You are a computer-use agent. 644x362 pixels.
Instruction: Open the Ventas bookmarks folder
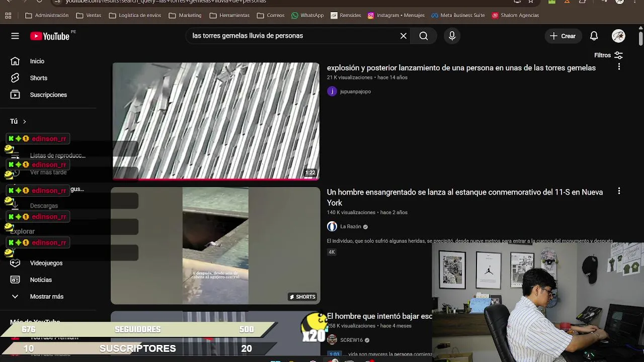(x=89, y=16)
